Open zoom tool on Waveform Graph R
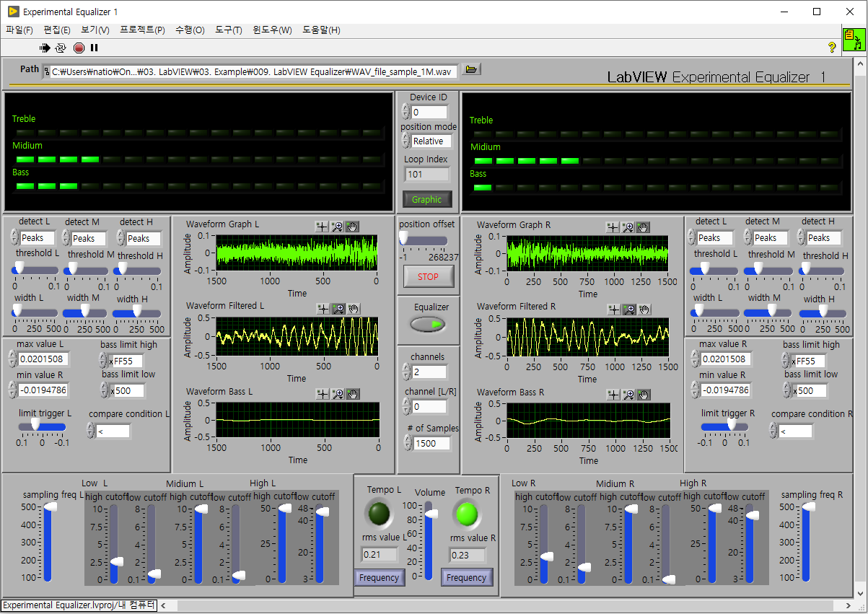This screenshot has height=614, width=868. 628,227
